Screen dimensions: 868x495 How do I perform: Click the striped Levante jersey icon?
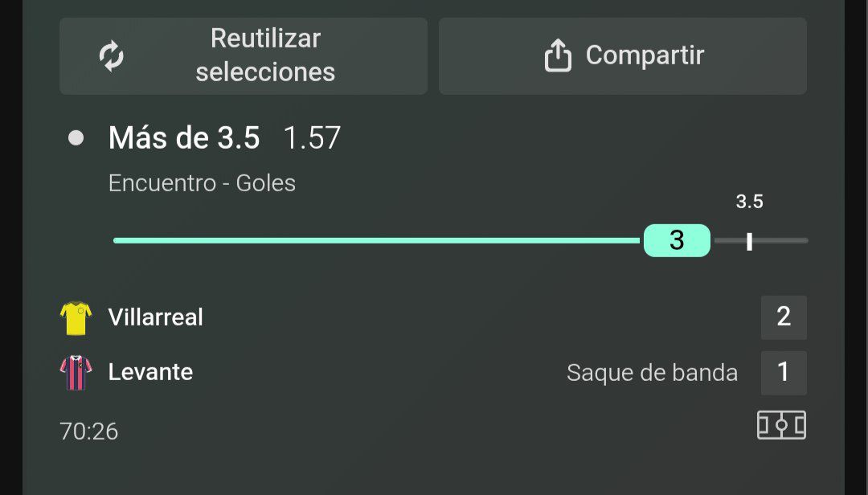pyautogui.click(x=76, y=373)
